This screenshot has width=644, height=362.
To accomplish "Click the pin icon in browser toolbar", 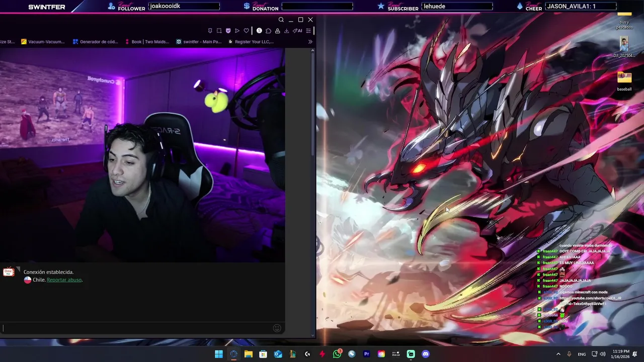I will tap(210, 31).
